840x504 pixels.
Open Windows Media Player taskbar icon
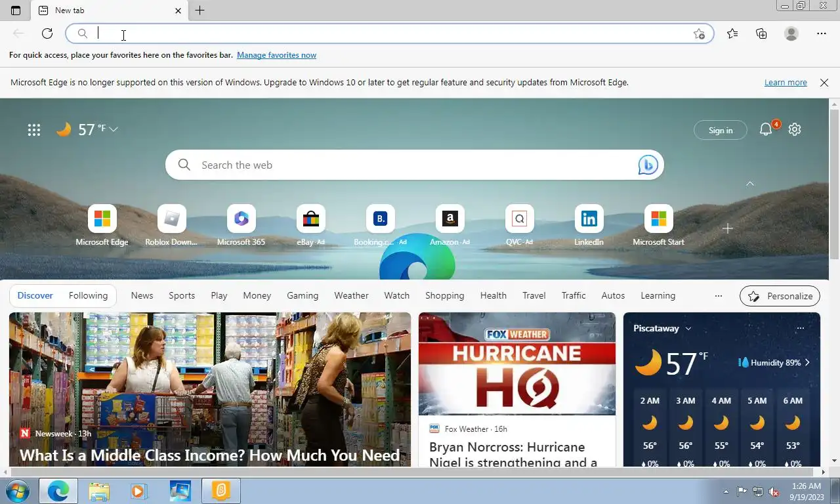pos(138,491)
